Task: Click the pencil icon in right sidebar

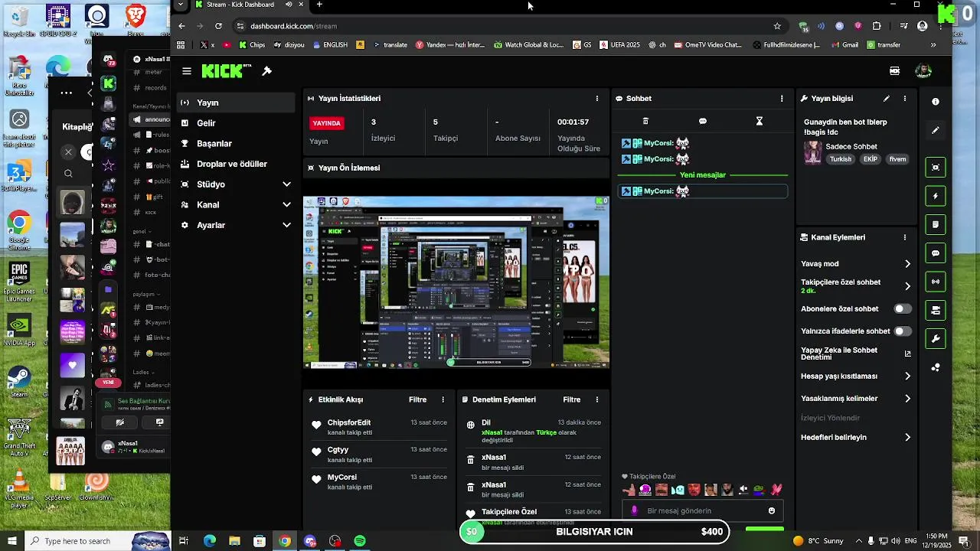Action: (936, 130)
